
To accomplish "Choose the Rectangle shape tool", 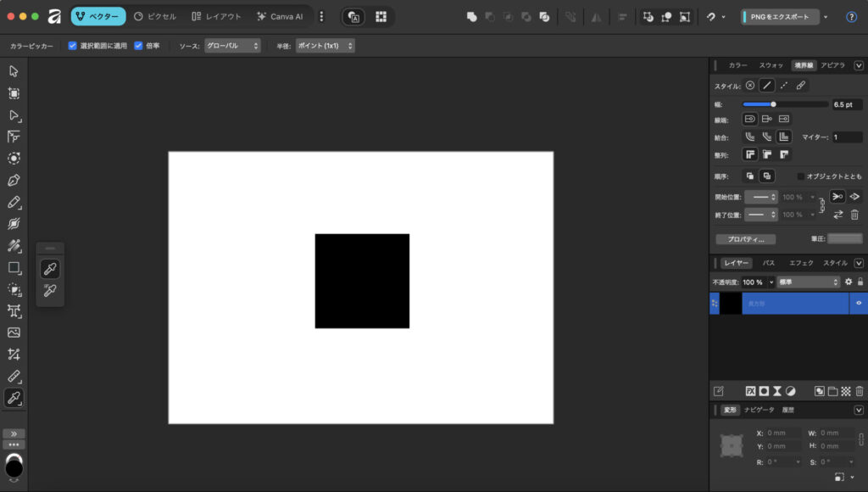I will coord(14,267).
